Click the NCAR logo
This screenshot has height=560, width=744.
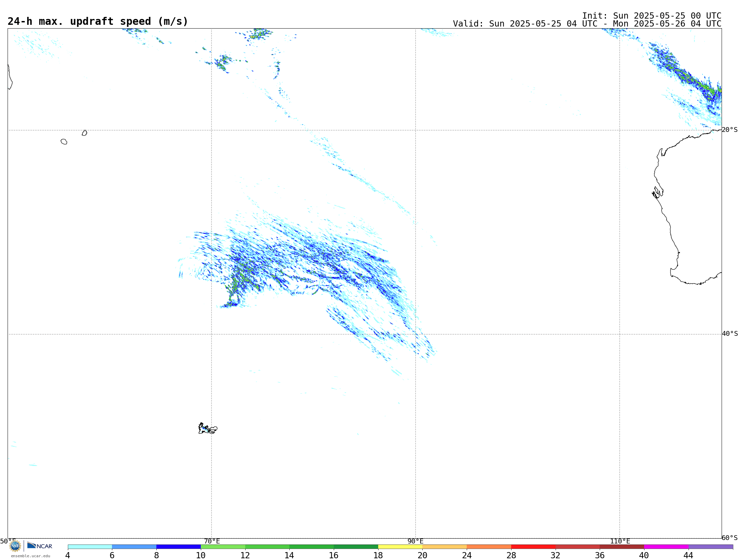pos(40,546)
